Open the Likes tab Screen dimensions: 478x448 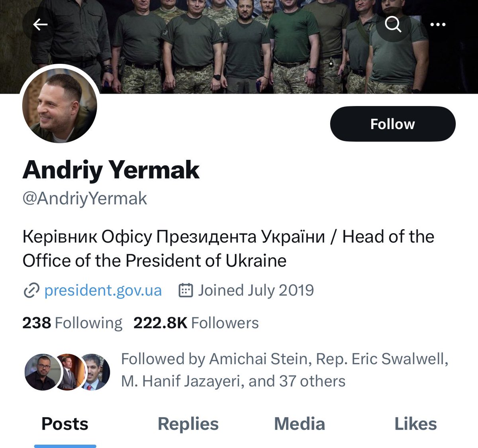415,424
